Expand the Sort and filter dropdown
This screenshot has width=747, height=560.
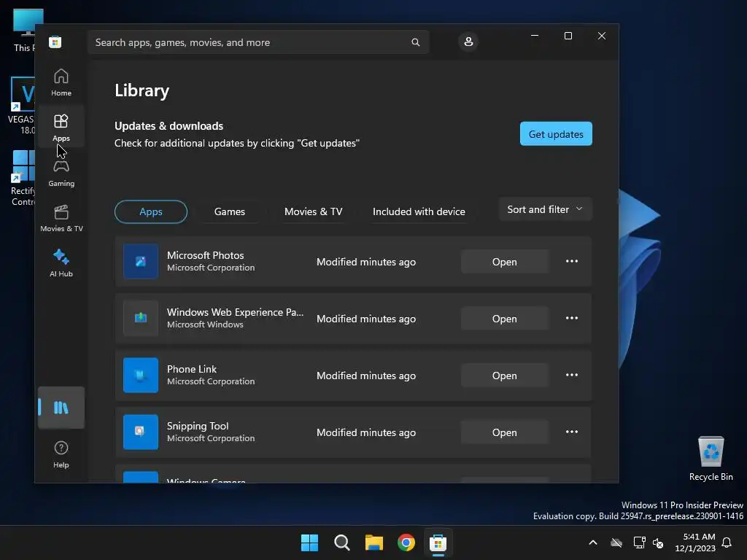[x=545, y=209]
